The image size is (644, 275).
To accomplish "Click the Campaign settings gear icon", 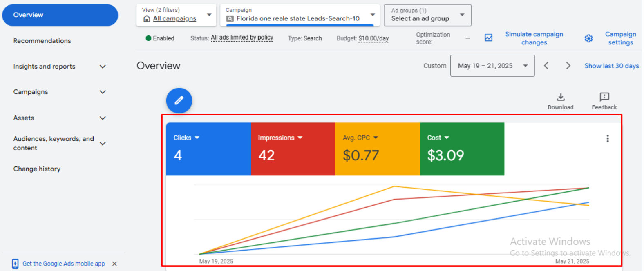I will (588, 38).
